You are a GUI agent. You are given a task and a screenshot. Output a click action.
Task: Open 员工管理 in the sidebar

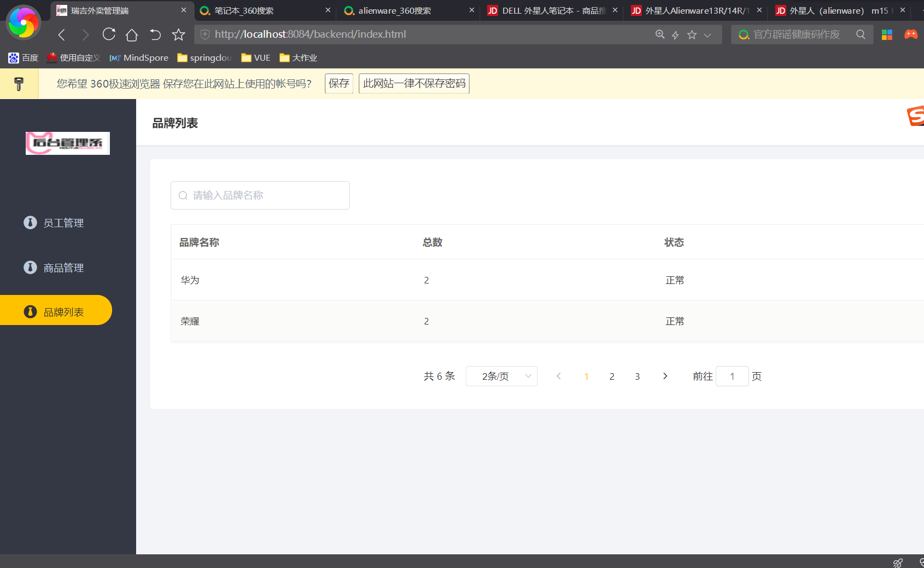point(63,223)
